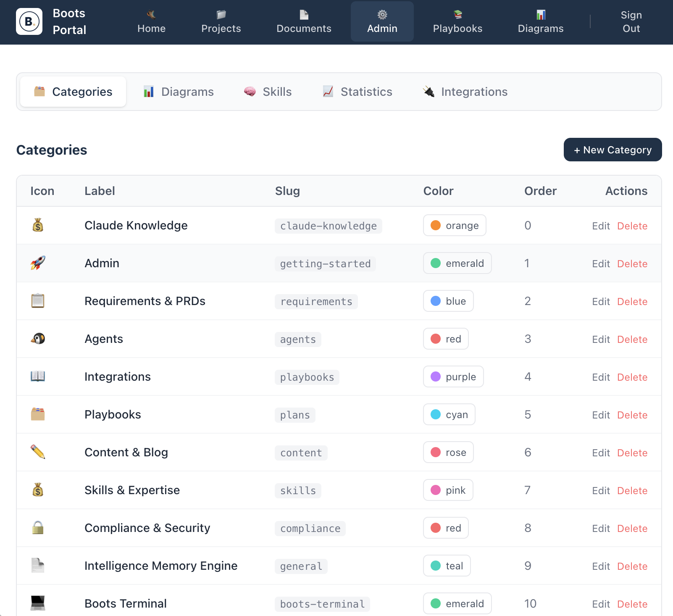The image size is (673, 616).
Task: Click the brain icon on Skills tab
Action: coord(250,92)
